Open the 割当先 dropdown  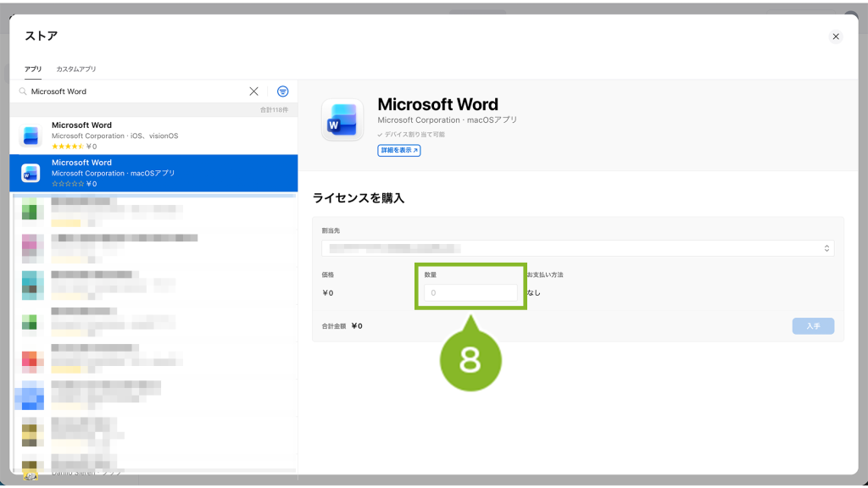pos(577,248)
